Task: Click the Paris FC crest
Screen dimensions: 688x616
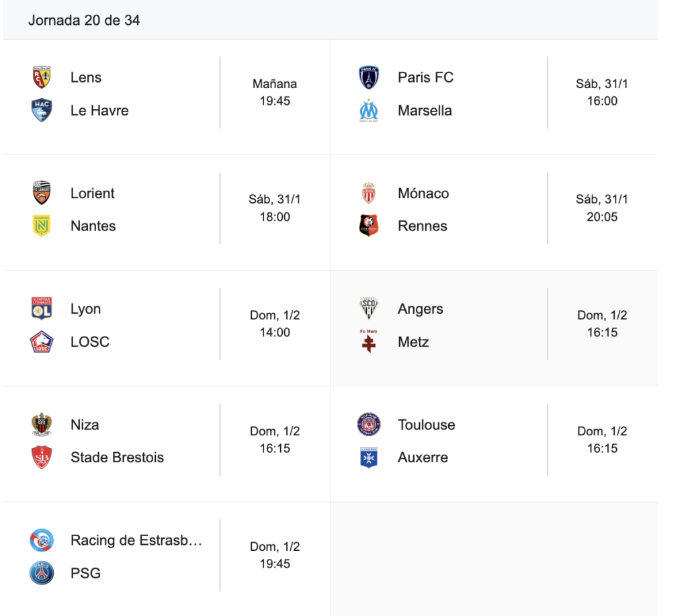Action: tap(369, 77)
